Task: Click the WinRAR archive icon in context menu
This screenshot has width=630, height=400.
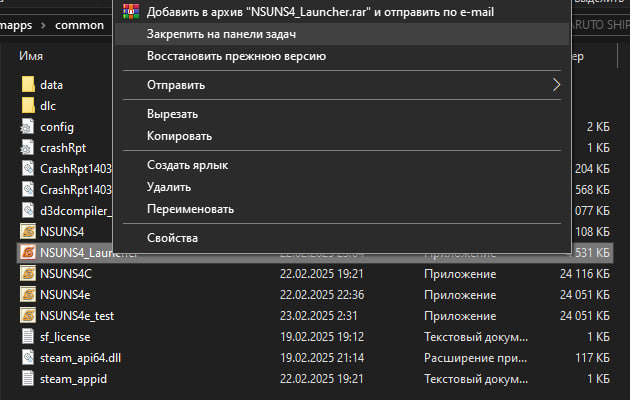Action: (128, 12)
